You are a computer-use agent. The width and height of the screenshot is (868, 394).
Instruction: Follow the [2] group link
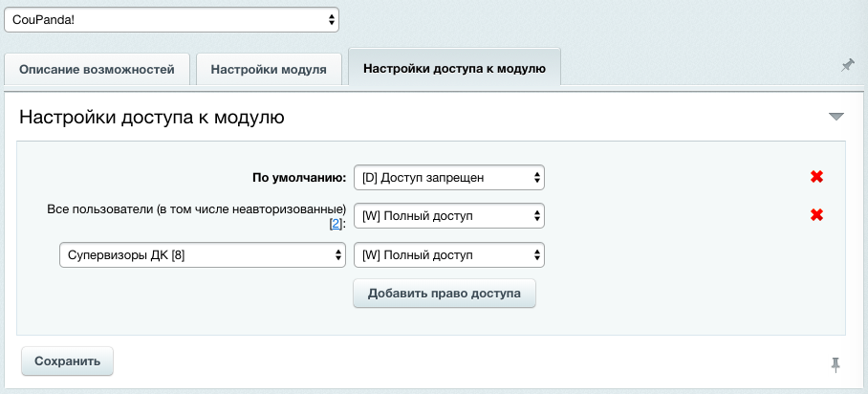tap(336, 224)
